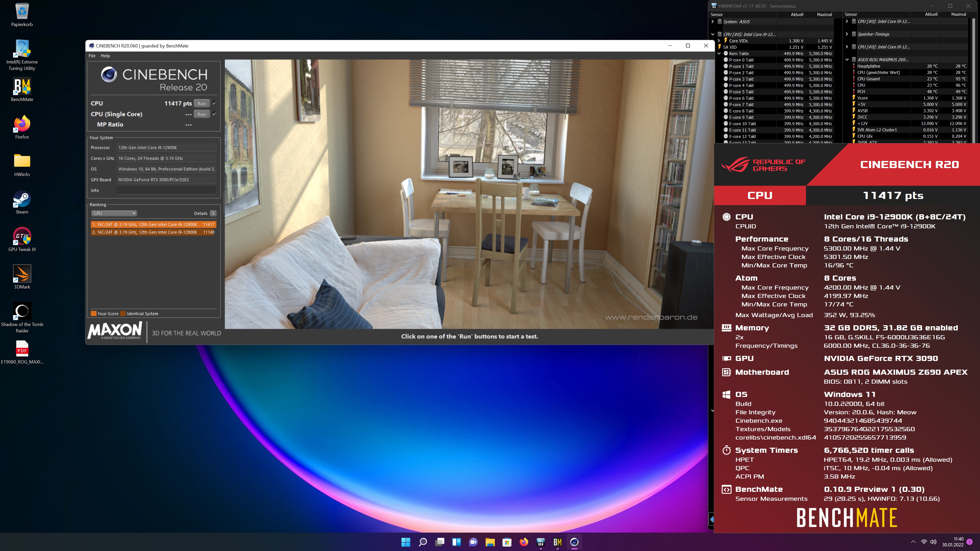Switch to Cinebench in the taskbar
The image size is (980, 551).
click(x=574, y=542)
